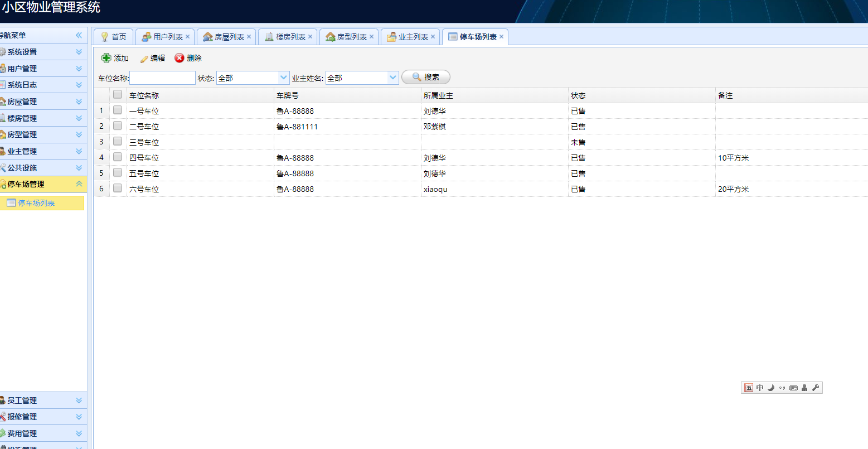
Task: Click the 报修管理 icon in sidebar
Action: click(x=3, y=417)
